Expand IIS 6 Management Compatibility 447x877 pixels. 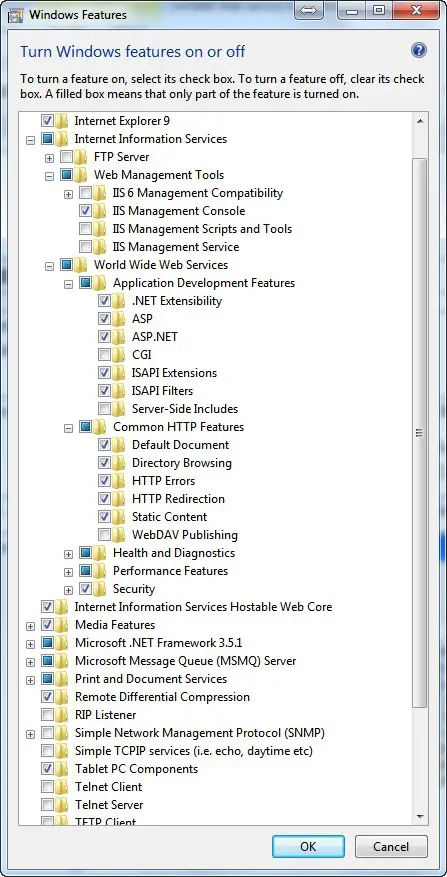(68, 194)
